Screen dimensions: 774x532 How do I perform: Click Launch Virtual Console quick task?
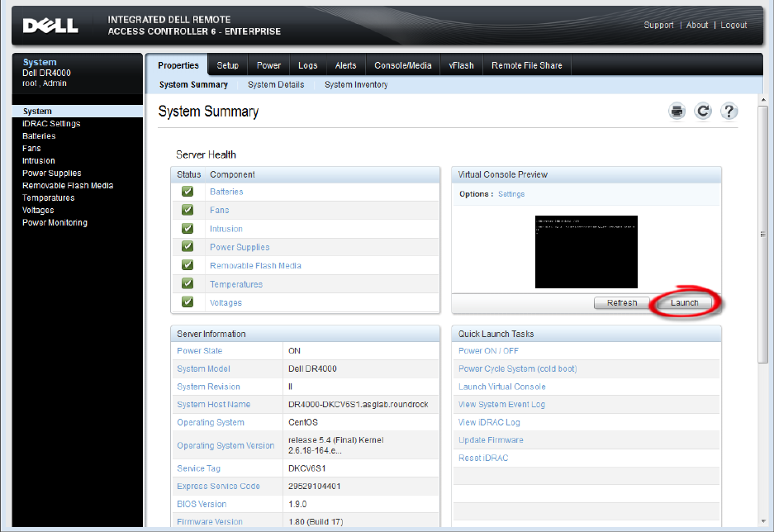tap(501, 387)
